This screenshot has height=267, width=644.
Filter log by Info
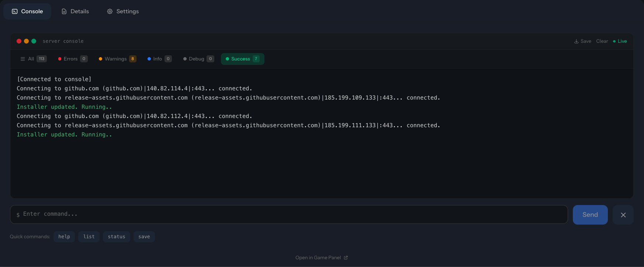(159, 59)
